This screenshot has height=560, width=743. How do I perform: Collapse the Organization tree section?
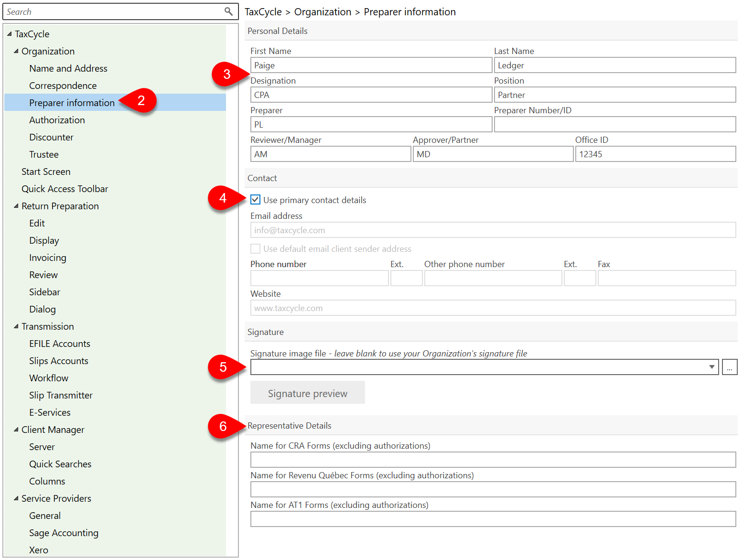16,51
